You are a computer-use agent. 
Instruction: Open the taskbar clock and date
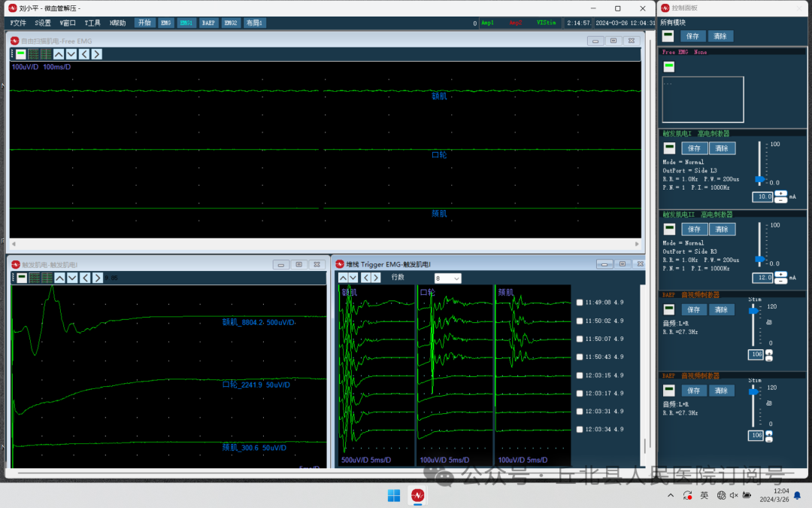pyautogui.click(x=774, y=495)
